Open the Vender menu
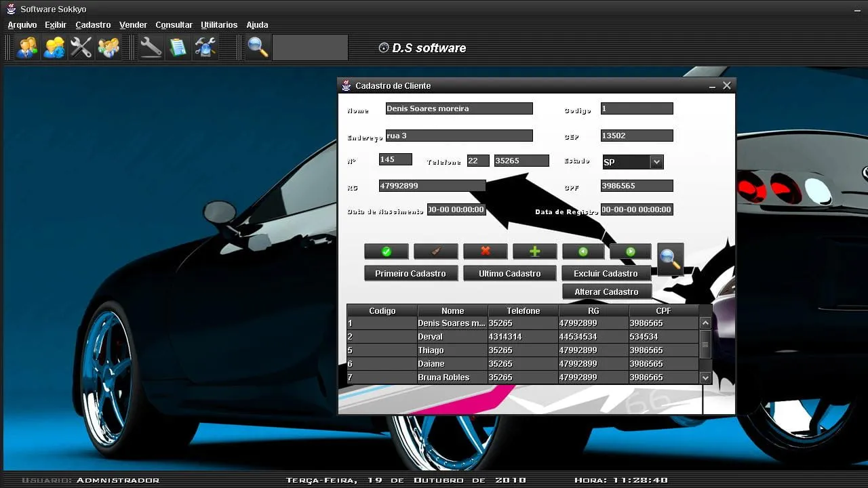The width and height of the screenshot is (868, 488). pyautogui.click(x=133, y=25)
